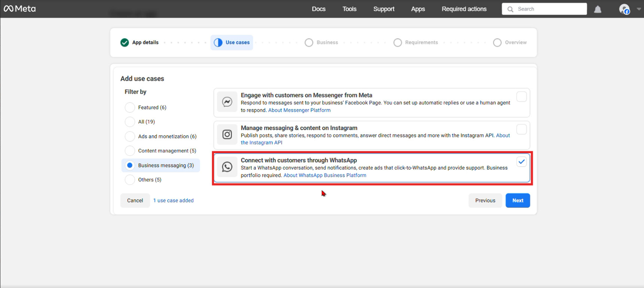The width and height of the screenshot is (644, 288).
Task: Click the Meta logo in the header
Action: click(x=19, y=9)
